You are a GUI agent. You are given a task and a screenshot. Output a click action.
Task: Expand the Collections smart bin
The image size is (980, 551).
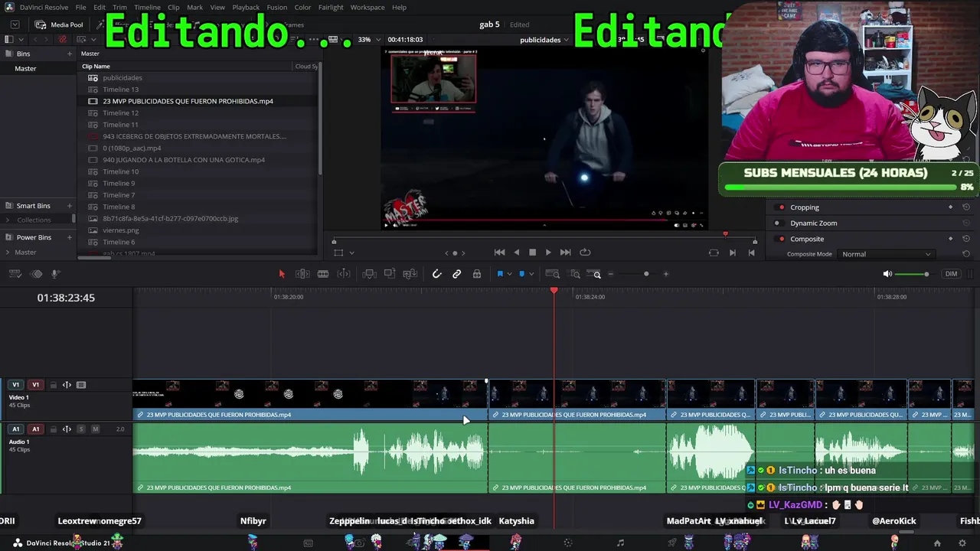[8, 220]
